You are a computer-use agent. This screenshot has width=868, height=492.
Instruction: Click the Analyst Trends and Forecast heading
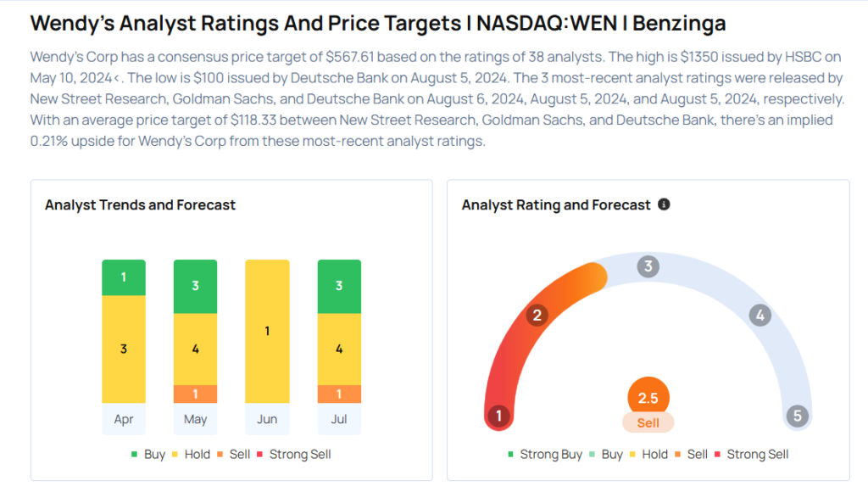(x=140, y=205)
